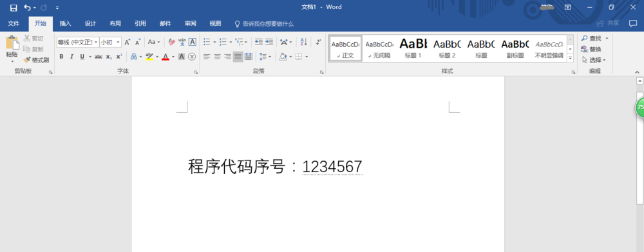Viewport: 644px width, 252px height.
Task: Toggle show/hide paragraph marks
Action: 318,42
